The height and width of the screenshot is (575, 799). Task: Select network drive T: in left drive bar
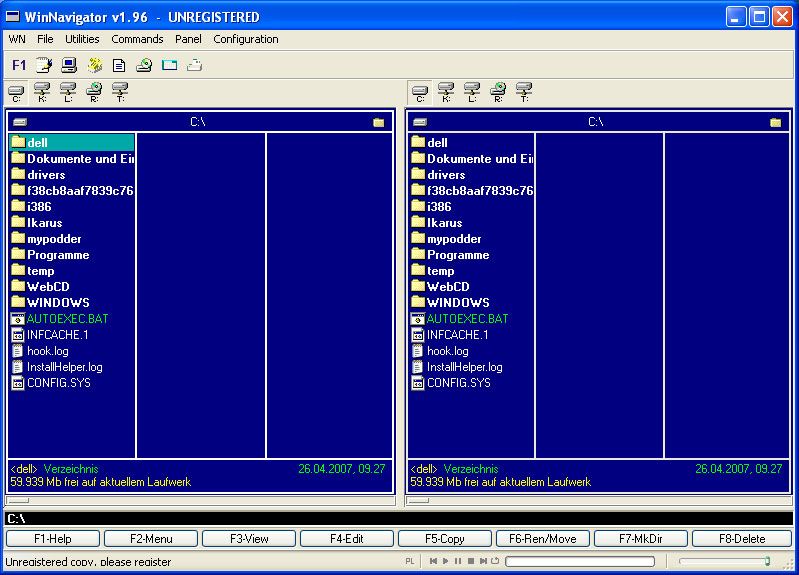(x=120, y=93)
